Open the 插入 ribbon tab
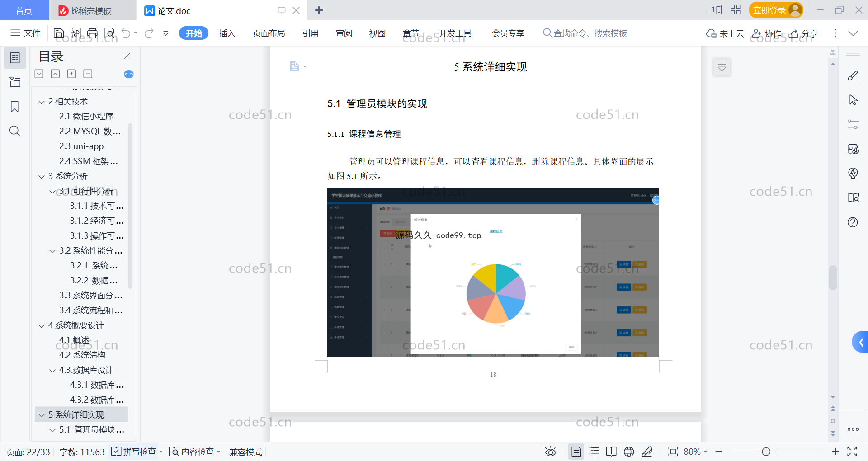 (x=227, y=33)
